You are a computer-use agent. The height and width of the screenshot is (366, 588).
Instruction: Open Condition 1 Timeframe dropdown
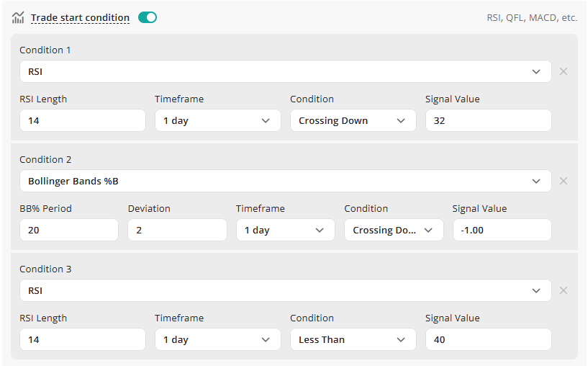pyautogui.click(x=217, y=120)
